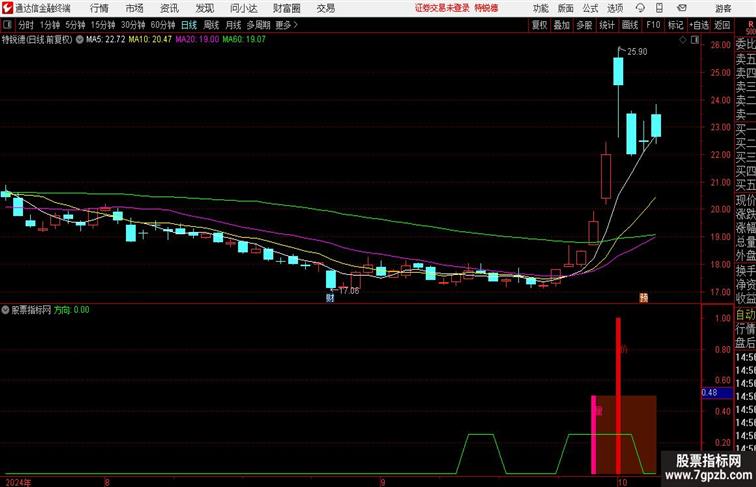Switch to 30分钟 period tab
Screen dimensions: 756x487
pyautogui.click(x=133, y=25)
